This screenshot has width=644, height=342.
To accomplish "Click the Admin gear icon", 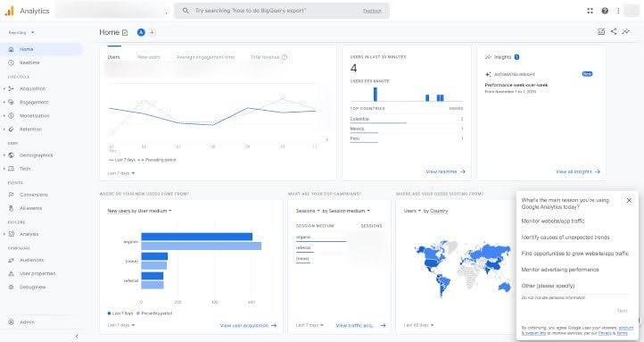I will point(11,322).
